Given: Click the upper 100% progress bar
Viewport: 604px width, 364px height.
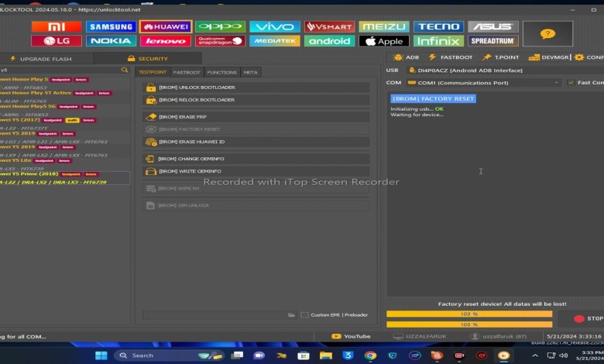Looking at the screenshot, I should tap(469, 314).
